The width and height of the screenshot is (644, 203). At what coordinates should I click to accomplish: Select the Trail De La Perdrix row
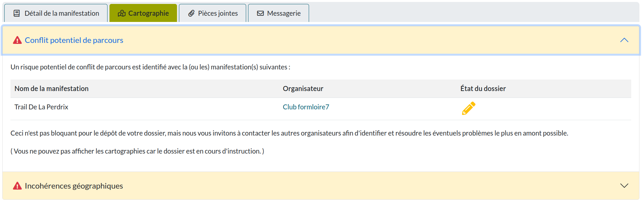[41, 107]
